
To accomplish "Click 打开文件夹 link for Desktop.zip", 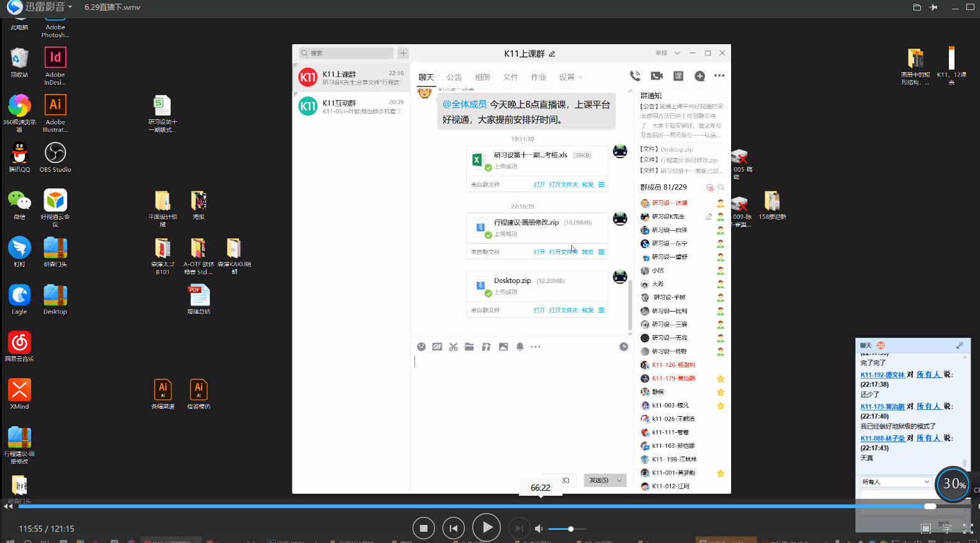I will pos(563,310).
